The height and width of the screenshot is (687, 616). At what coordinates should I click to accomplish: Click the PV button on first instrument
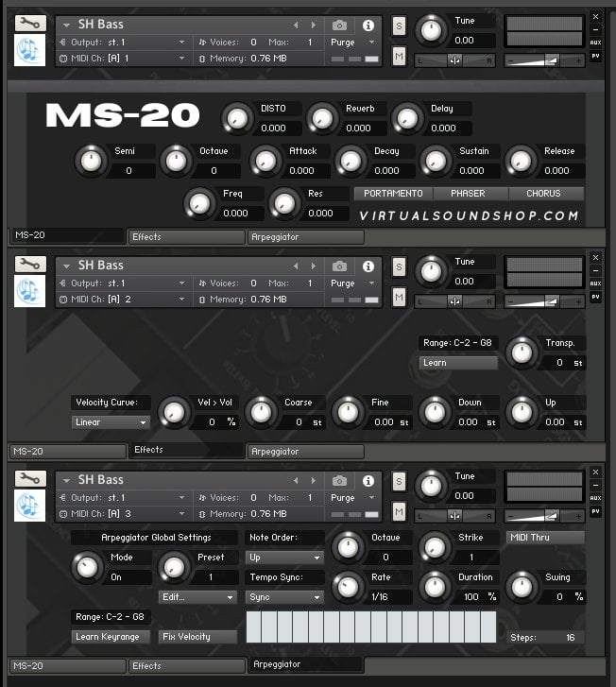click(595, 56)
